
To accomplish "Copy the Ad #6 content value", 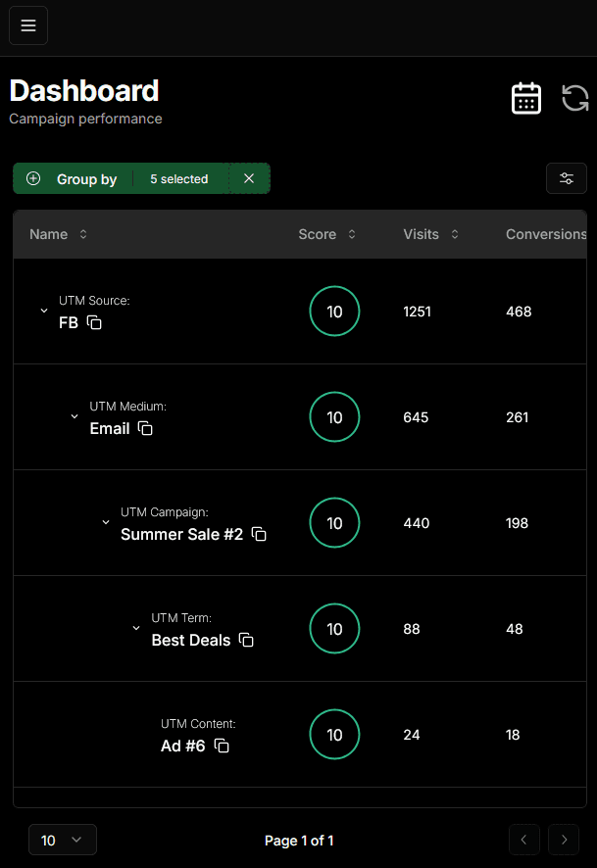I will pyautogui.click(x=222, y=746).
